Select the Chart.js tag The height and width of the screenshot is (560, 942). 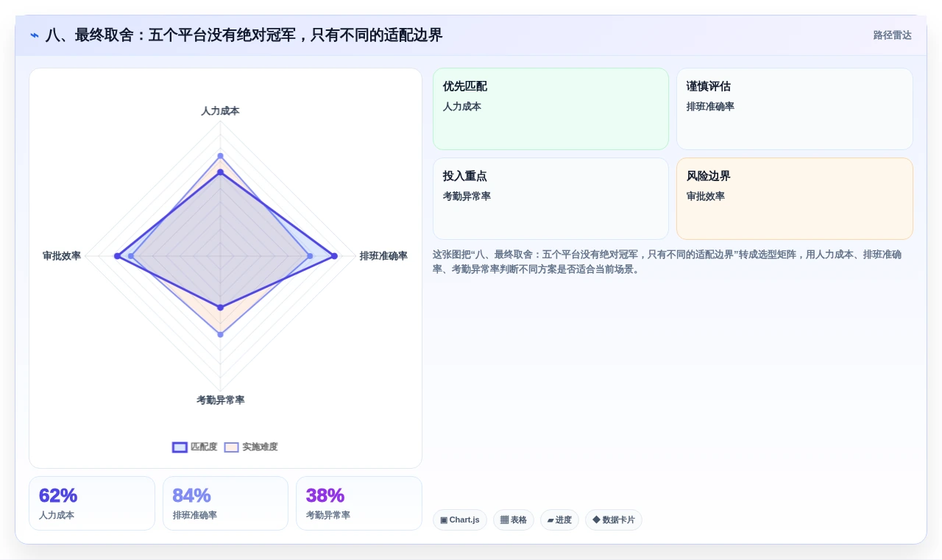460,520
